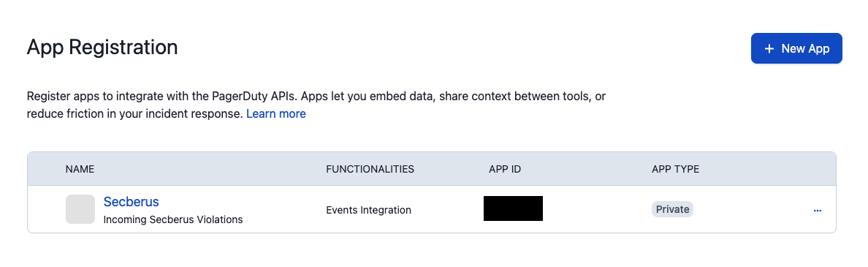
Task: Click the APP TYPE column header
Action: (x=675, y=169)
